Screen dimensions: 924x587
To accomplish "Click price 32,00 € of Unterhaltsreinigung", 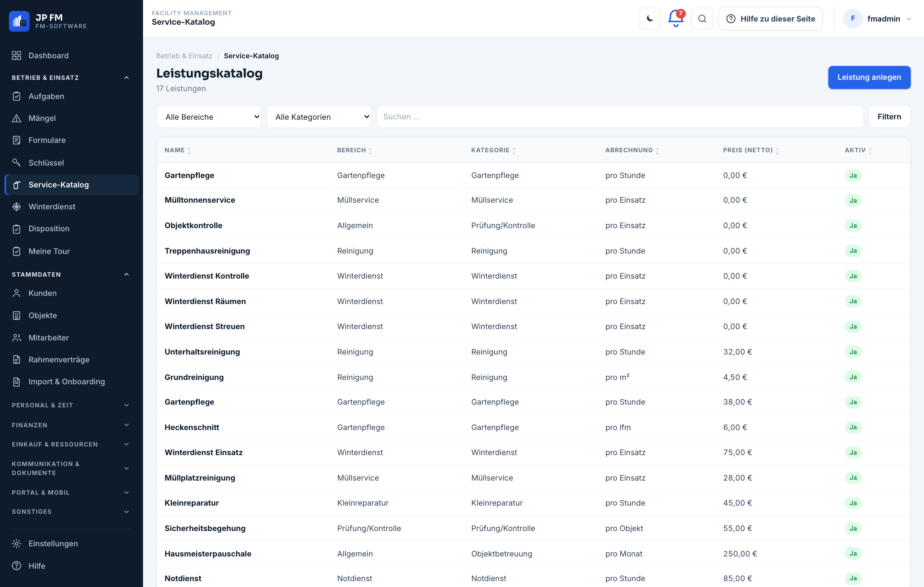I will (x=737, y=352).
